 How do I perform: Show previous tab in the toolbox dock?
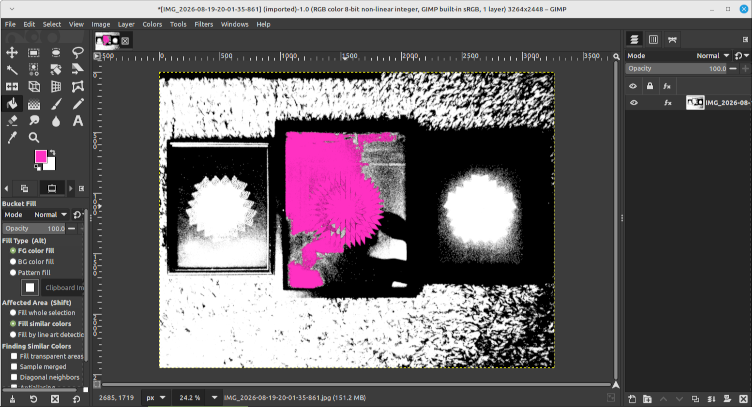[6, 188]
